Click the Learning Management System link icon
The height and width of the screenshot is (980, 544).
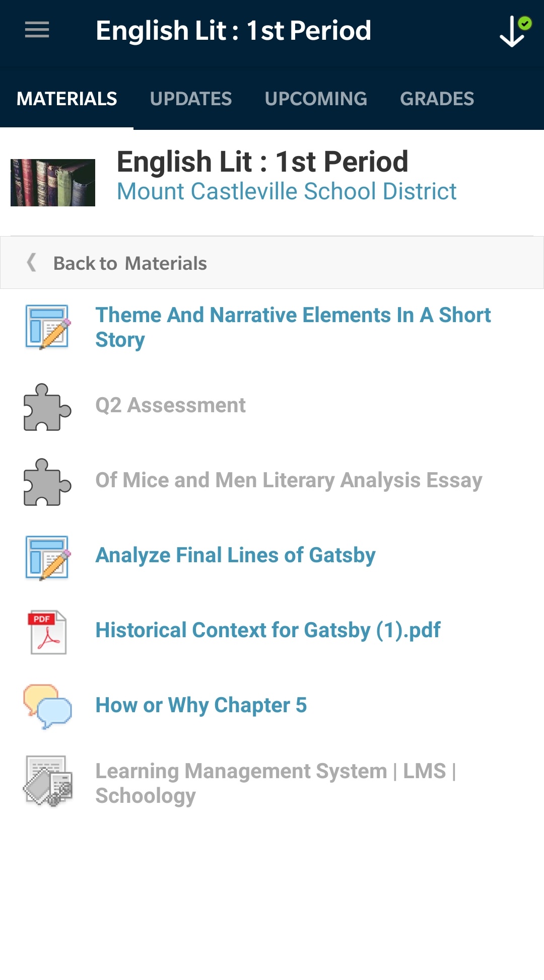48,781
